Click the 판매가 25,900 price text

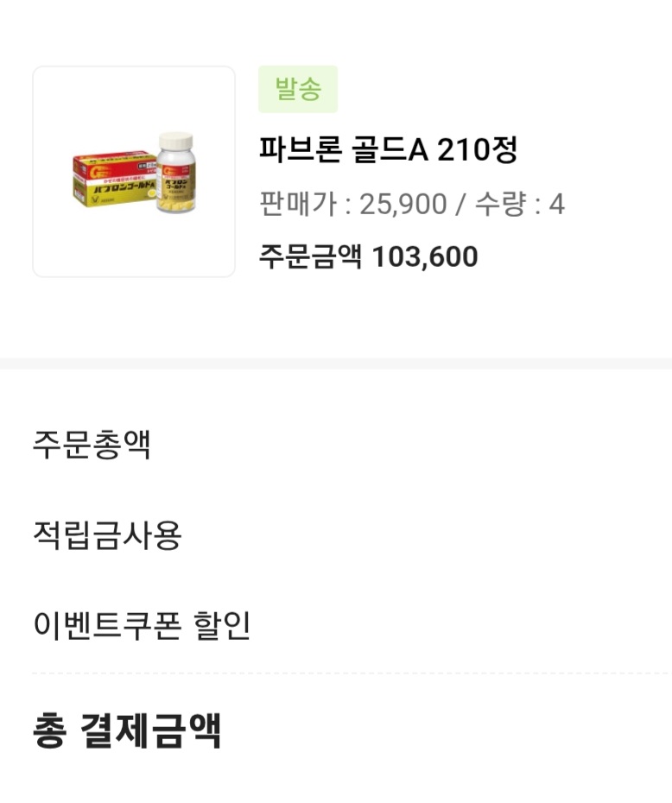tap(353, 205)
